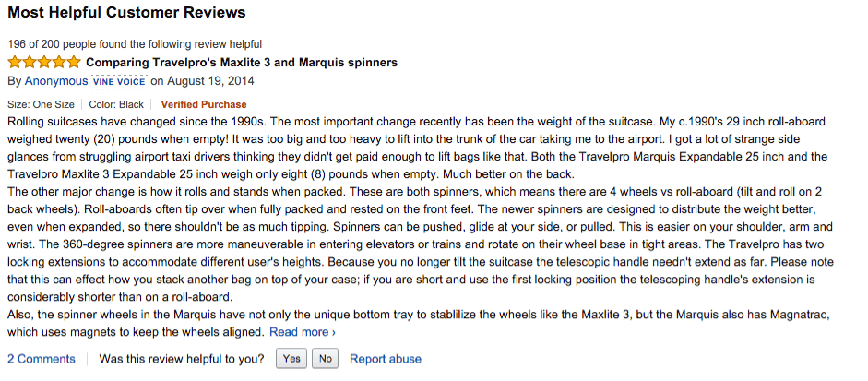This screenshot has height=381, width=868.
Task: Click the chevron arrow after Read more
Action: [333, 332]
